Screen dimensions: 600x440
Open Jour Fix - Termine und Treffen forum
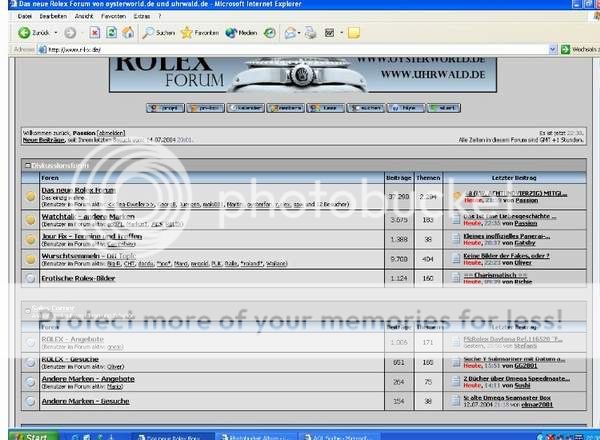92,236
